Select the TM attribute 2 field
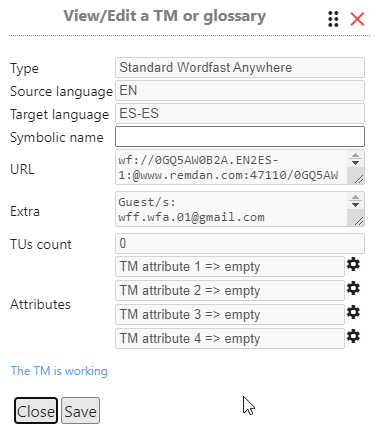This screenshot has width=384, height=431. click(x=230, y=290)
